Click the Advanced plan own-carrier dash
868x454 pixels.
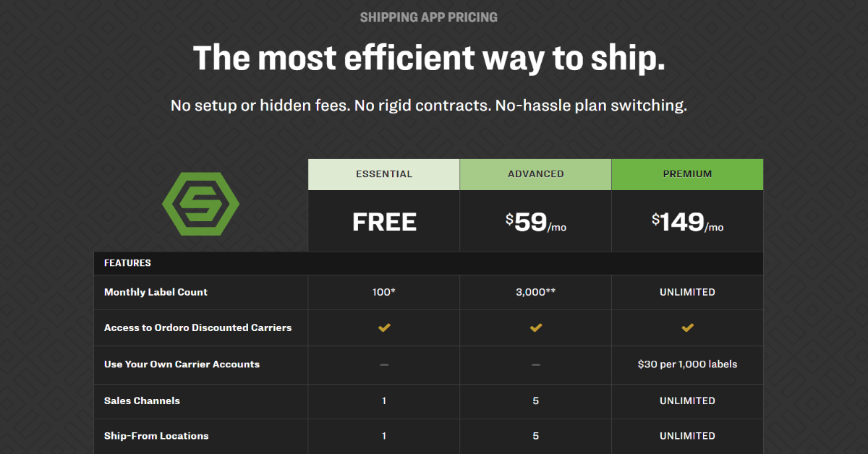point(536,364)
